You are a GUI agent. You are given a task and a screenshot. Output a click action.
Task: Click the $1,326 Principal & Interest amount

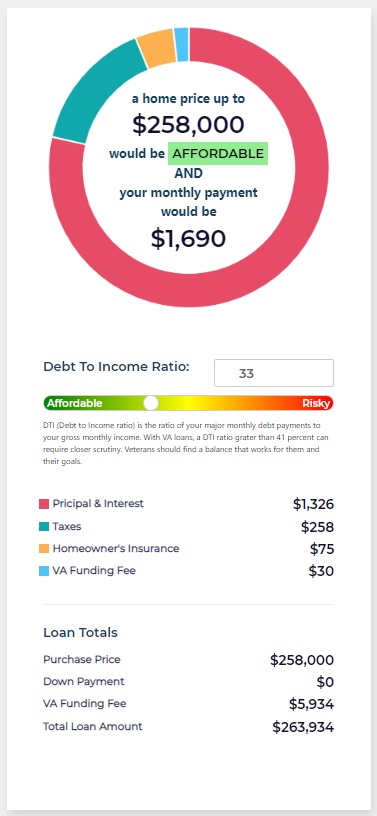coord(313,504)
